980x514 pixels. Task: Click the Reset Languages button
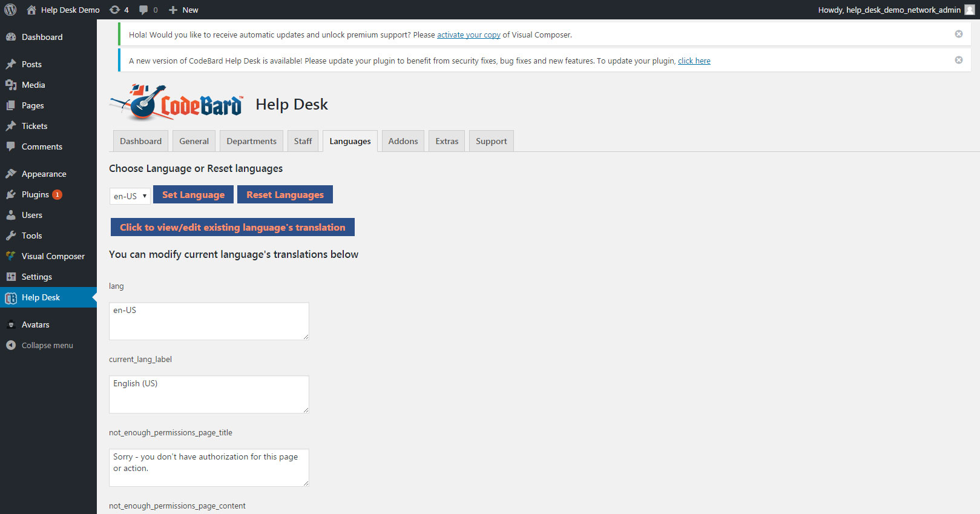click(285, 194)
